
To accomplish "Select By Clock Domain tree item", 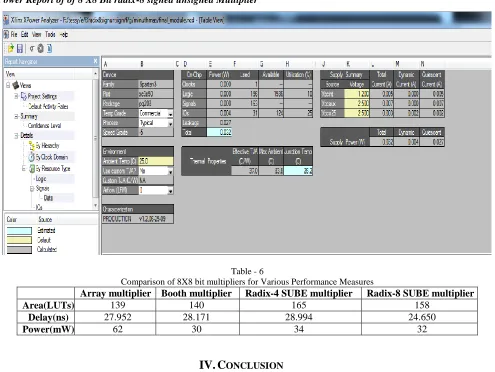I will (52, 157).
